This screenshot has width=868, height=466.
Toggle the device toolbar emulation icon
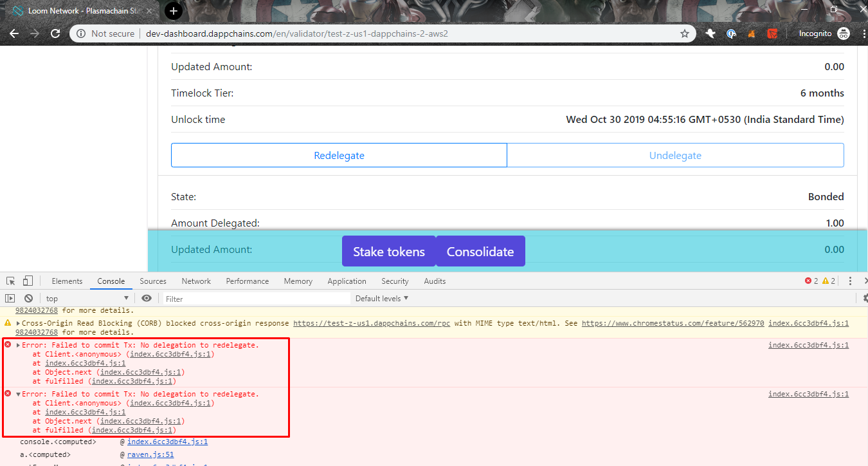26,281
